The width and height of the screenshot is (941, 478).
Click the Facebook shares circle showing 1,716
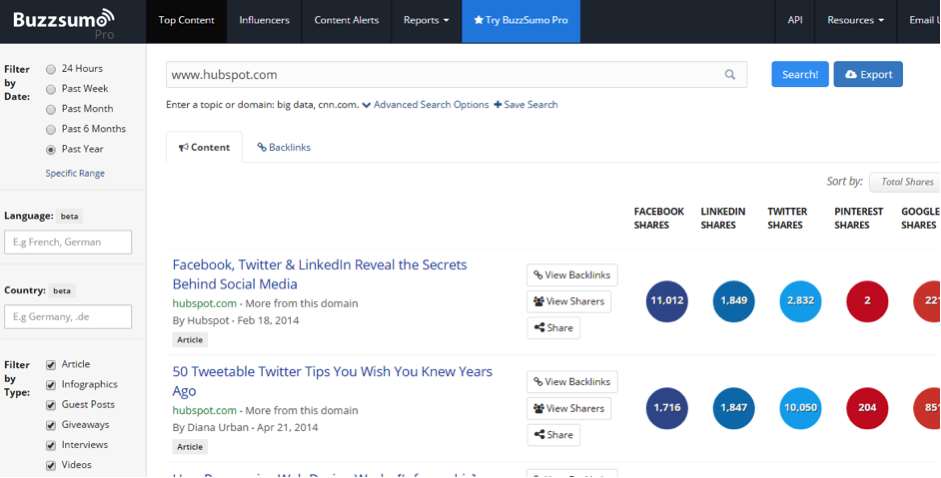(x=666, y=407)
